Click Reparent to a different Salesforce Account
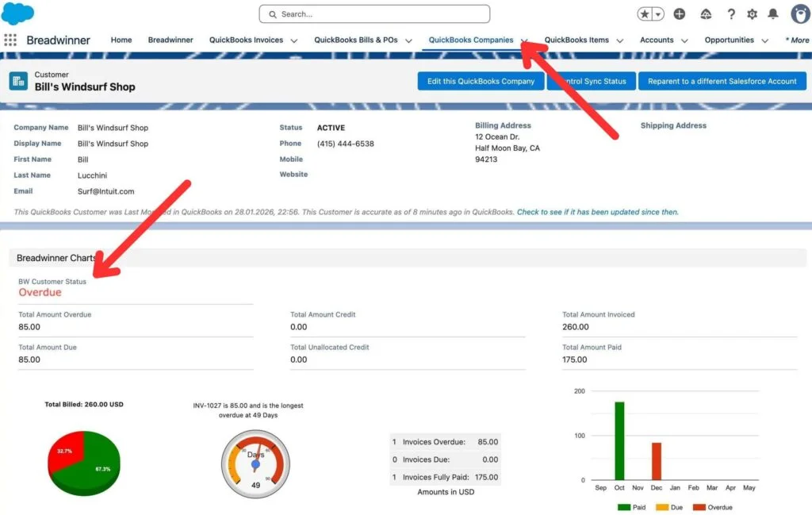The width and height of the screenshot is (812, 515). 722,81
